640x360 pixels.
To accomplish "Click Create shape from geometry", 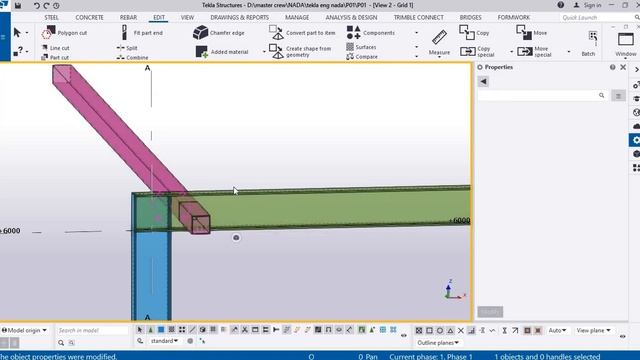I will pyautogui.click(x=300, y=51).
